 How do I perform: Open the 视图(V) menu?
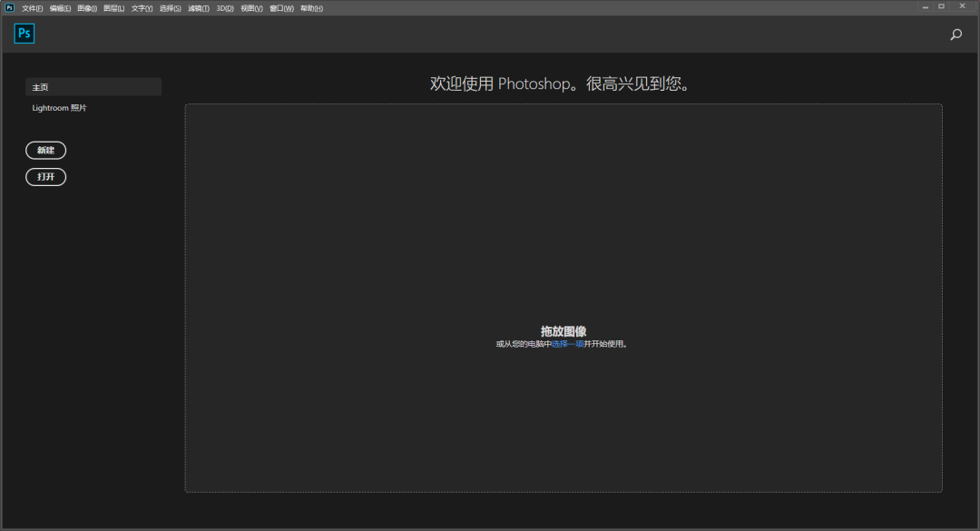click(251, 8)
